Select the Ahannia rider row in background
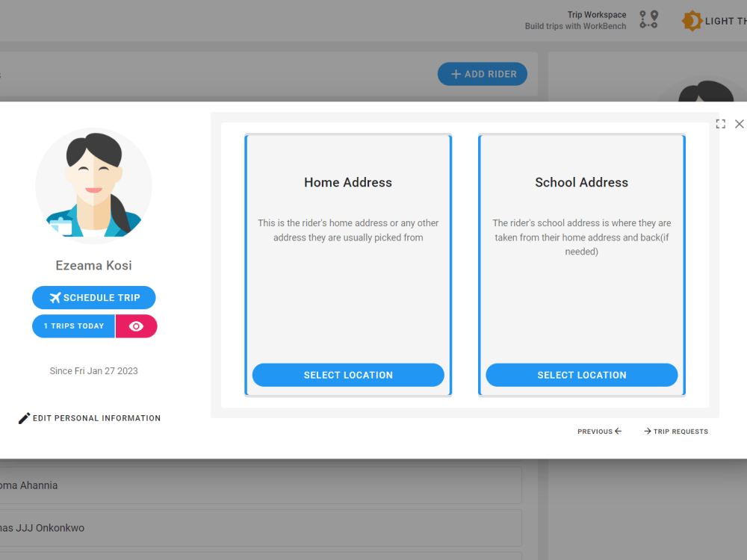Viewport: 747px width, 560px height. 261,485
